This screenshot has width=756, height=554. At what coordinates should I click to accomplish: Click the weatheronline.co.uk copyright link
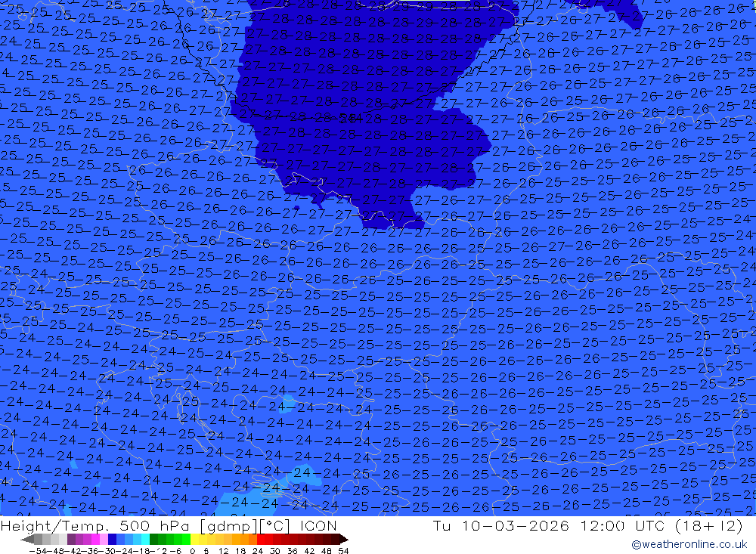click(689, 544)
